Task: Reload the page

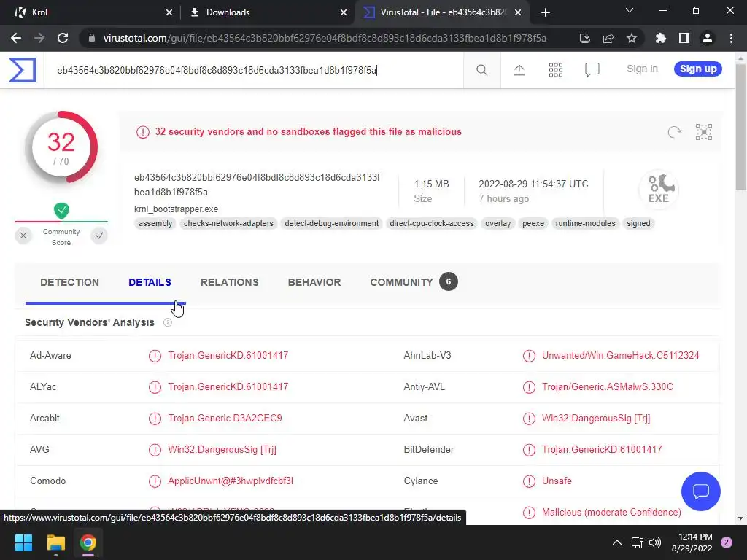Action: point(63,38)
